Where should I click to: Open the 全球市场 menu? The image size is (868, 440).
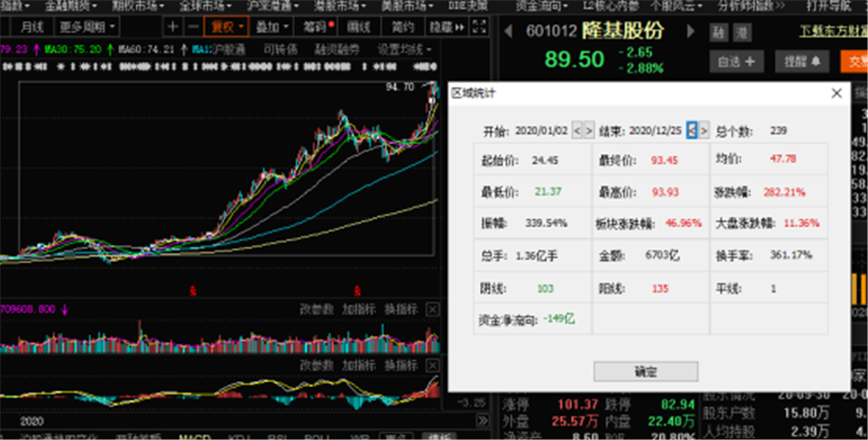point(200,6)
